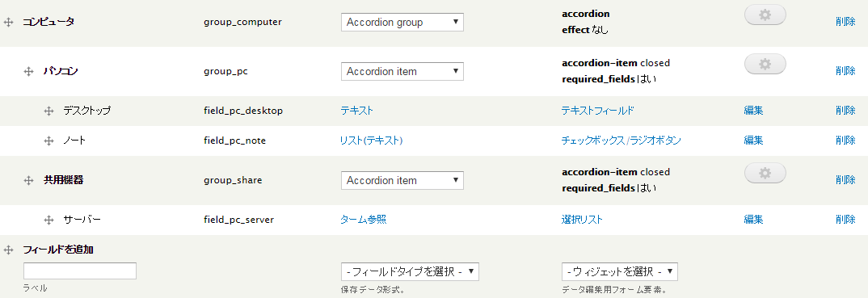Image resolution: width=868 pixels, height=298 pixels.
Task: Open gear settings for group_share
Action: [765, 173]
